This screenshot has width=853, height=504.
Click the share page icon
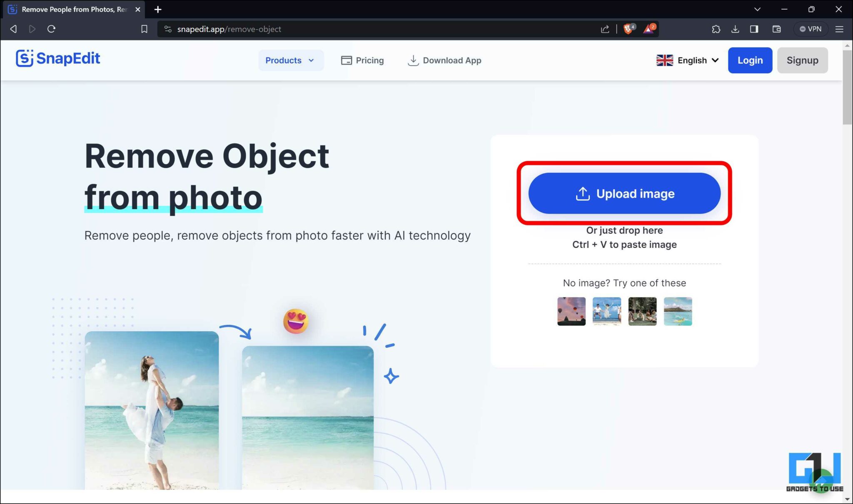coord(605,29)
